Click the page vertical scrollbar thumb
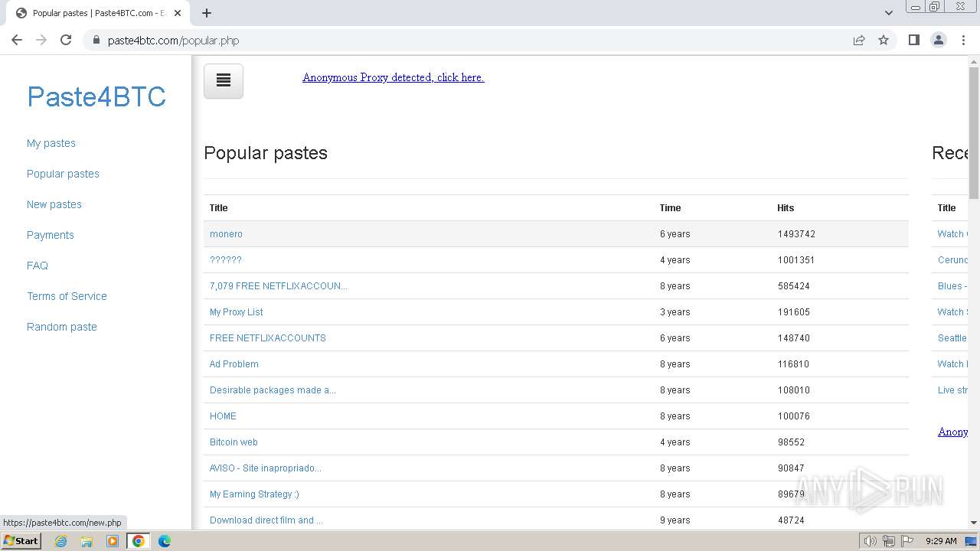This screenshot has height=551, width=980. click(974, 132)
